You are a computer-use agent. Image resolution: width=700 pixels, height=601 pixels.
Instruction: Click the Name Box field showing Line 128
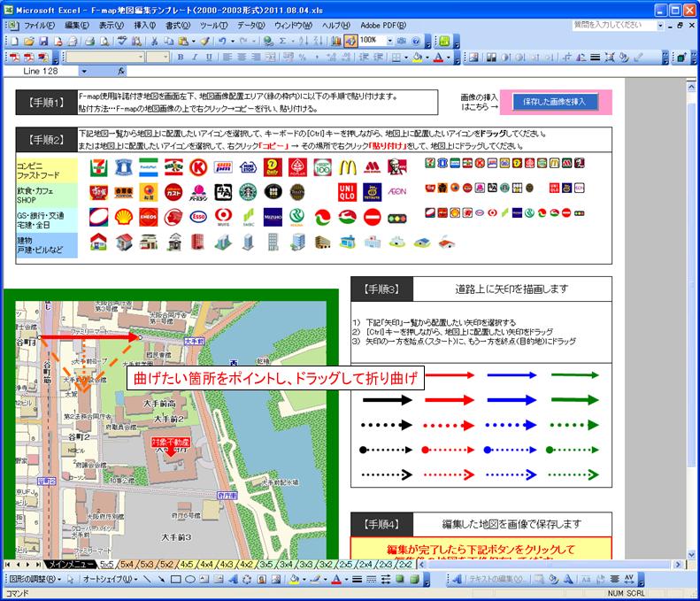tap(41, 71)
